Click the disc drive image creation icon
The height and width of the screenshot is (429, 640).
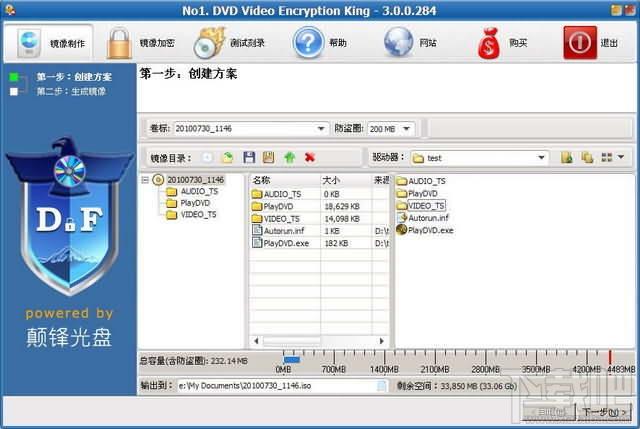pos(29,43)
